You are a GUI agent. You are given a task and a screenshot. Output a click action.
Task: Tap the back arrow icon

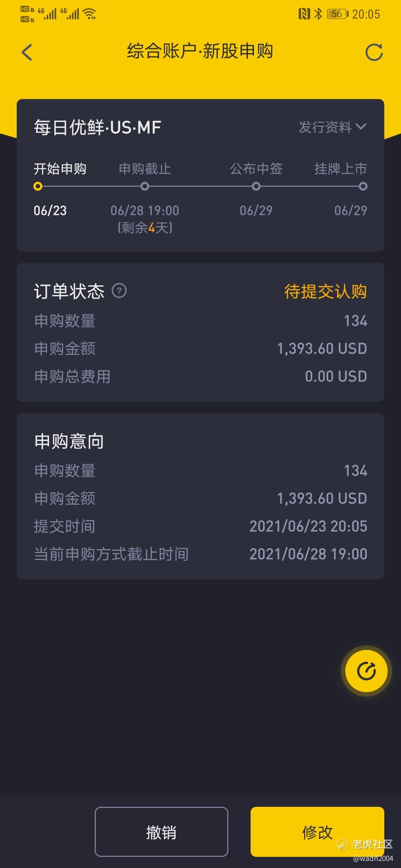point(27,52)
